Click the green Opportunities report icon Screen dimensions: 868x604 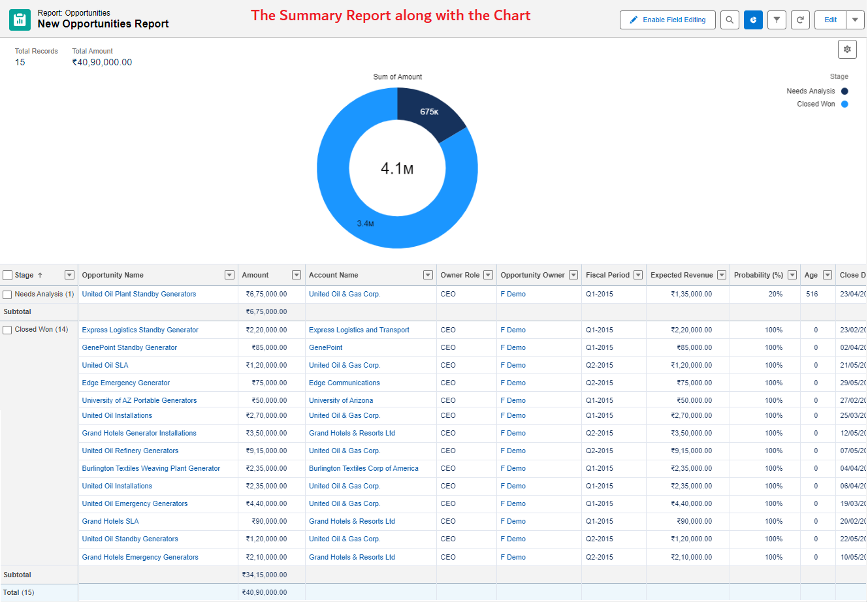[x=20, y=20]
